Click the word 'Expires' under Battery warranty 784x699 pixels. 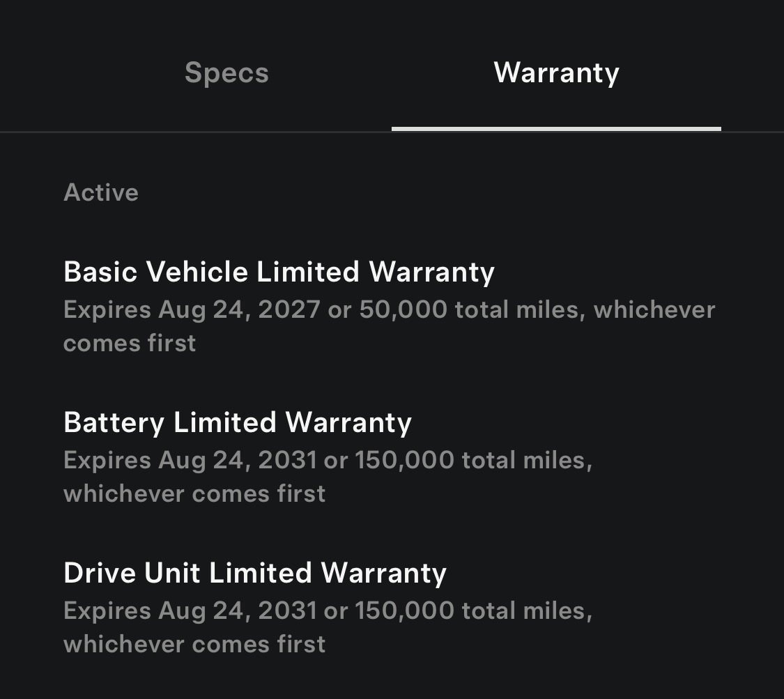[x=107, y=460]
